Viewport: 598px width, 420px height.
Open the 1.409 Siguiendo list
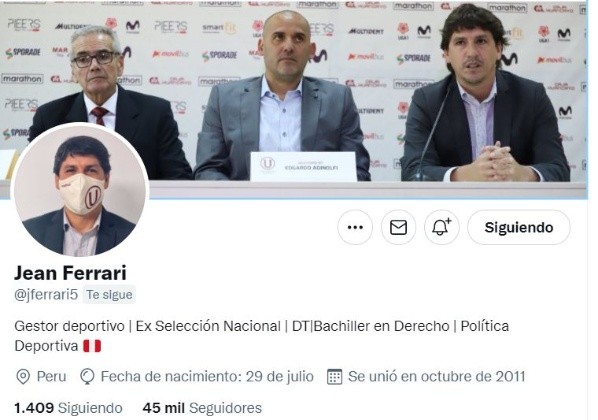coord(68,408)
